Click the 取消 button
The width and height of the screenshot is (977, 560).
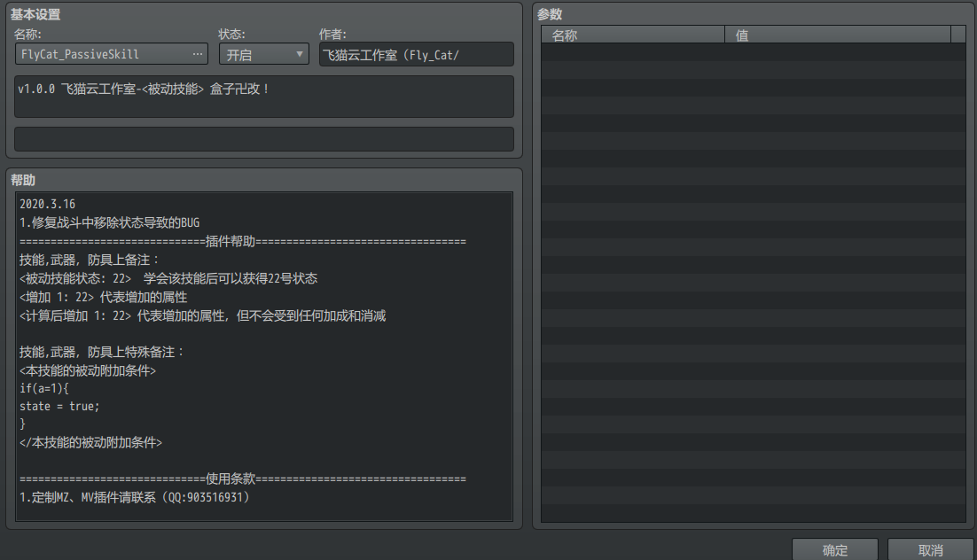[x=931, y=550]
